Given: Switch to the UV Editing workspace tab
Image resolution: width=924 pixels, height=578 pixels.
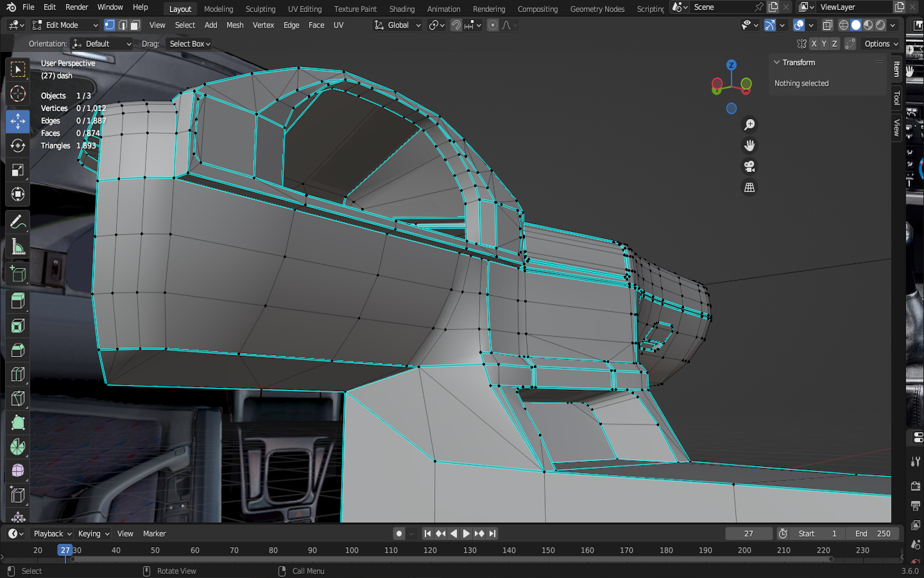Looking at the screenshot, I should 305,9.
